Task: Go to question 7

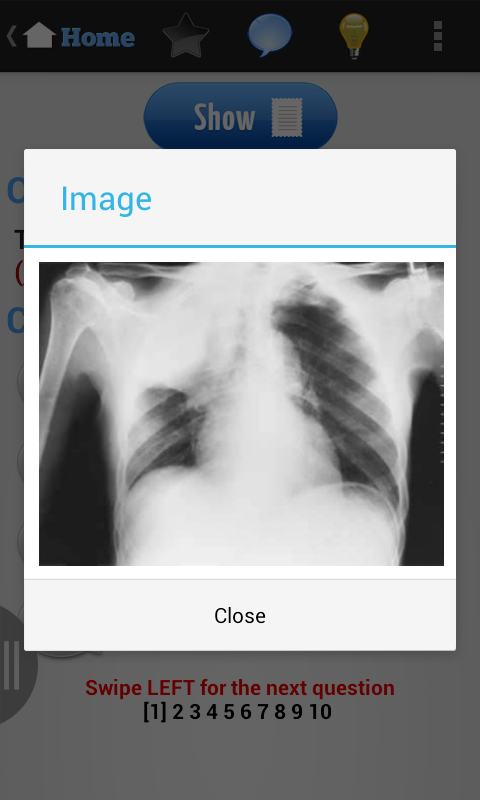Action: pyautogui.click(x=263, y=712)
